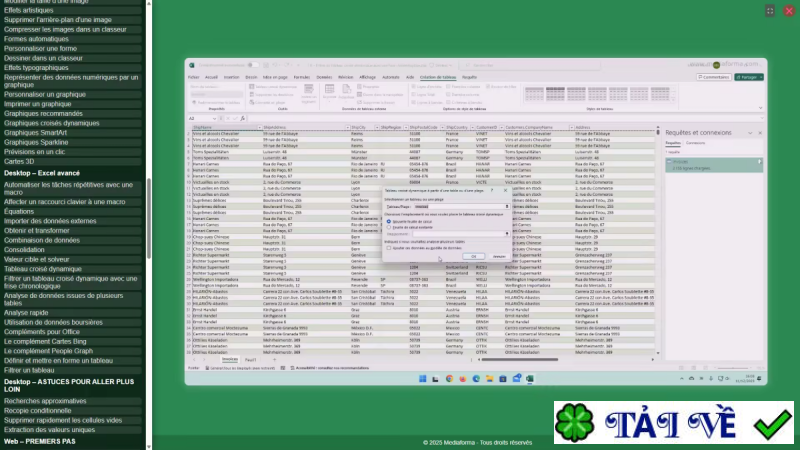Click the Excel icon in the taskbar

point(530,379)
